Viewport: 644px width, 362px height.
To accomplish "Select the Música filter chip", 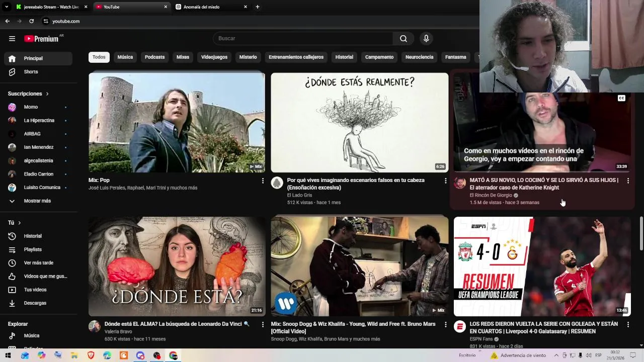I will coord(125,57).
